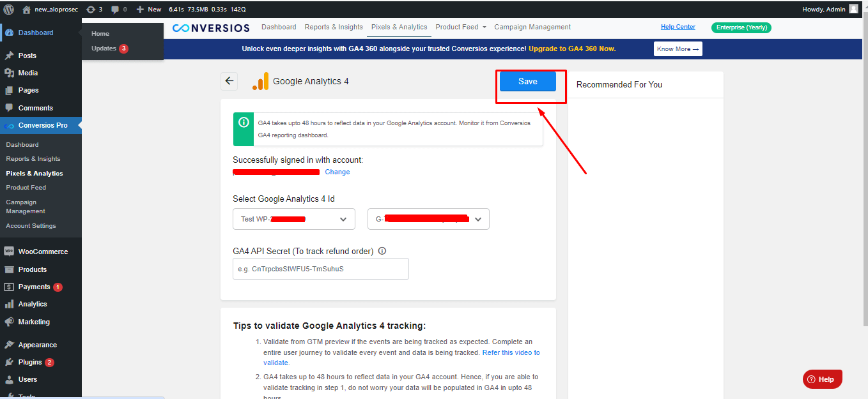Click the Analytics bar chart icon
The height and width of the screenshot is (399, 868).
9,304
